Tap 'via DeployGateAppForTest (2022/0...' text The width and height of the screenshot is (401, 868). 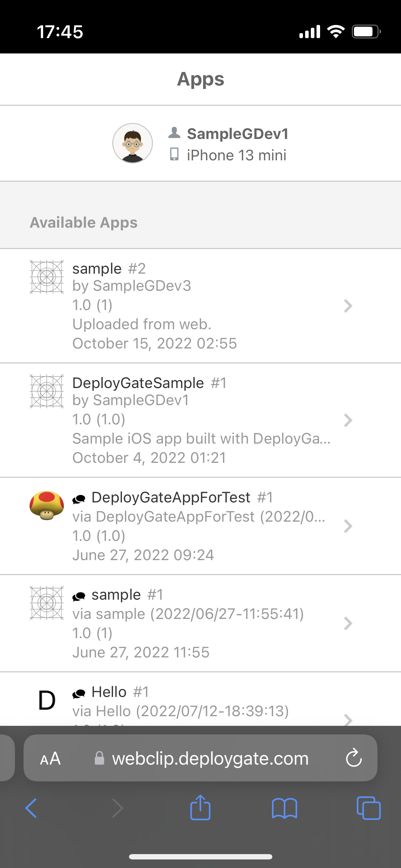pos(199,517)
